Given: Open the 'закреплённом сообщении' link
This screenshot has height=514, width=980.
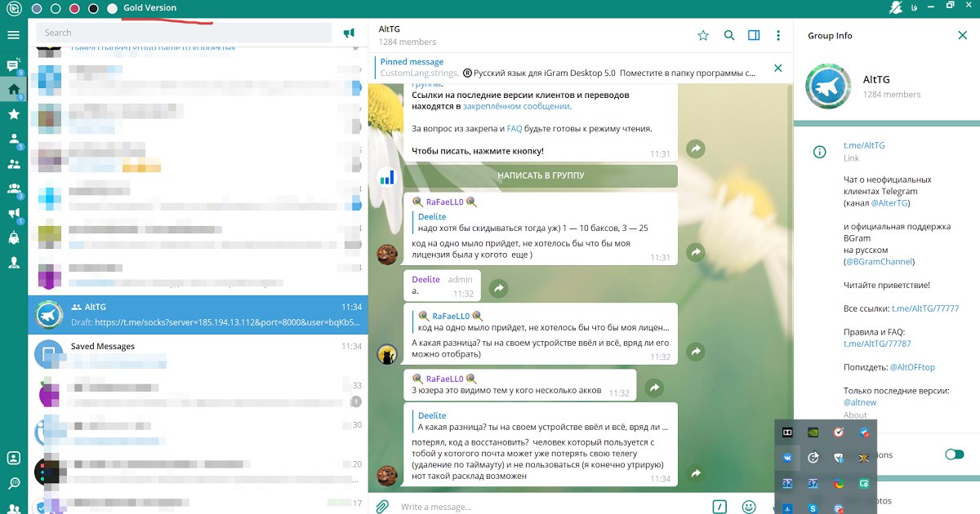Looking at the screenshot, I should pos(516,106).
